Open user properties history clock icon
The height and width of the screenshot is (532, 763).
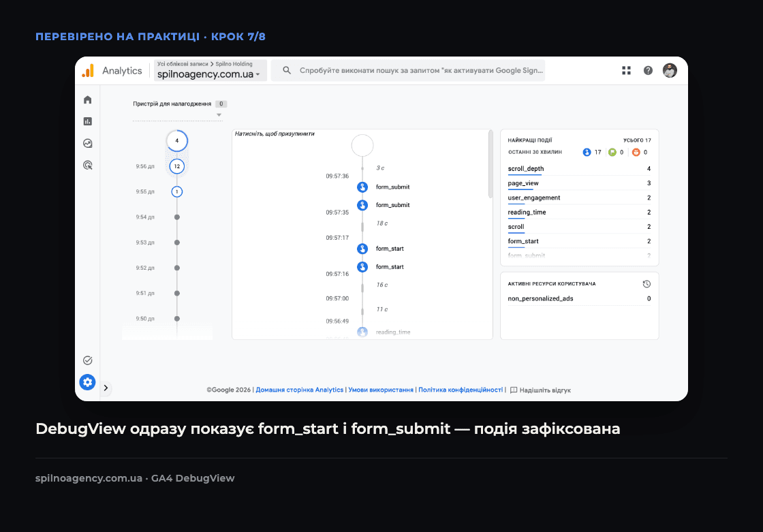point(647,284)
